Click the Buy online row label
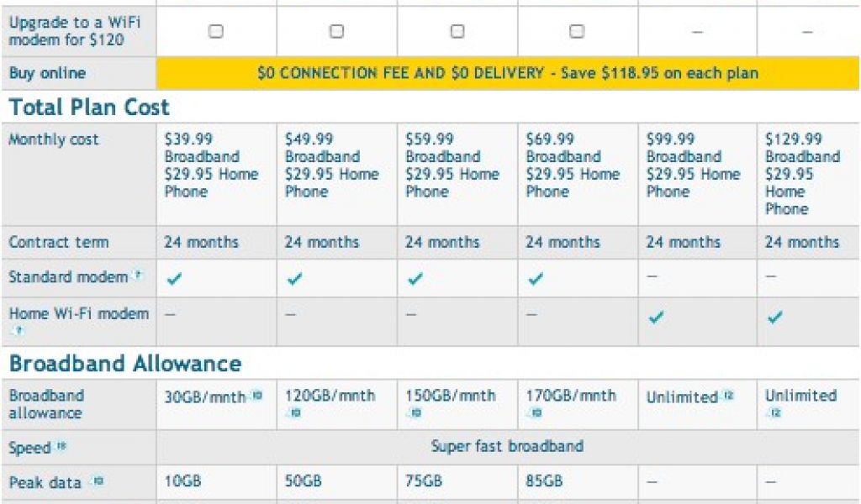The image size is (861, 504). [x=47, y=73]
